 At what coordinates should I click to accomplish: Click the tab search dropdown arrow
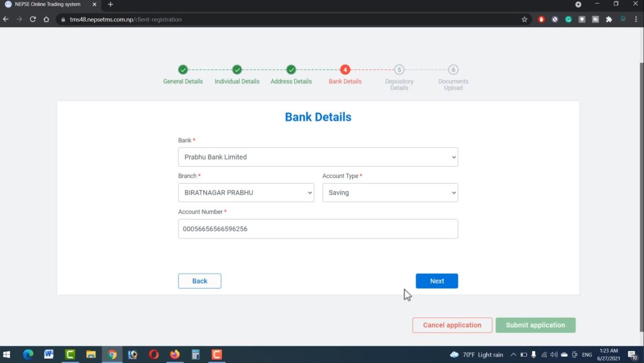579,4
